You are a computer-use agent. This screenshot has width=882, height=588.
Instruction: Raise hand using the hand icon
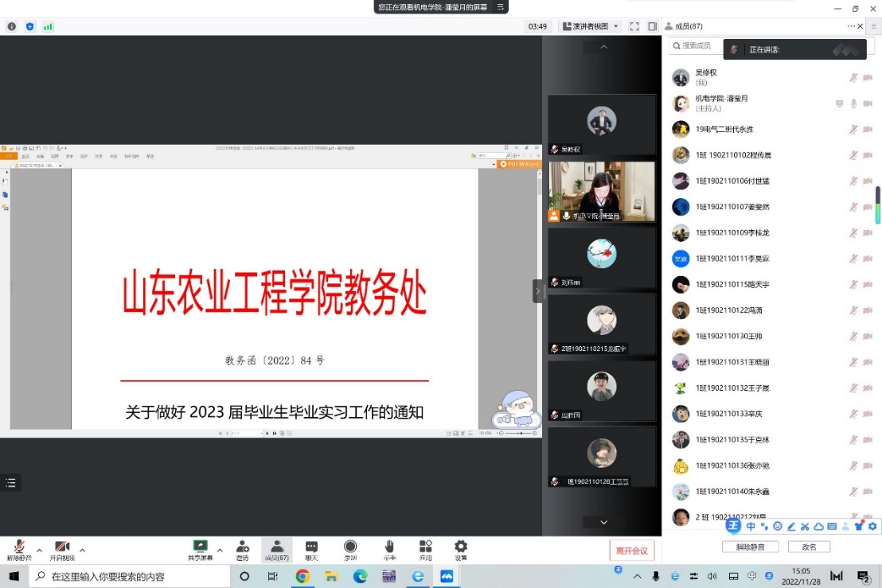pos(389,549)
